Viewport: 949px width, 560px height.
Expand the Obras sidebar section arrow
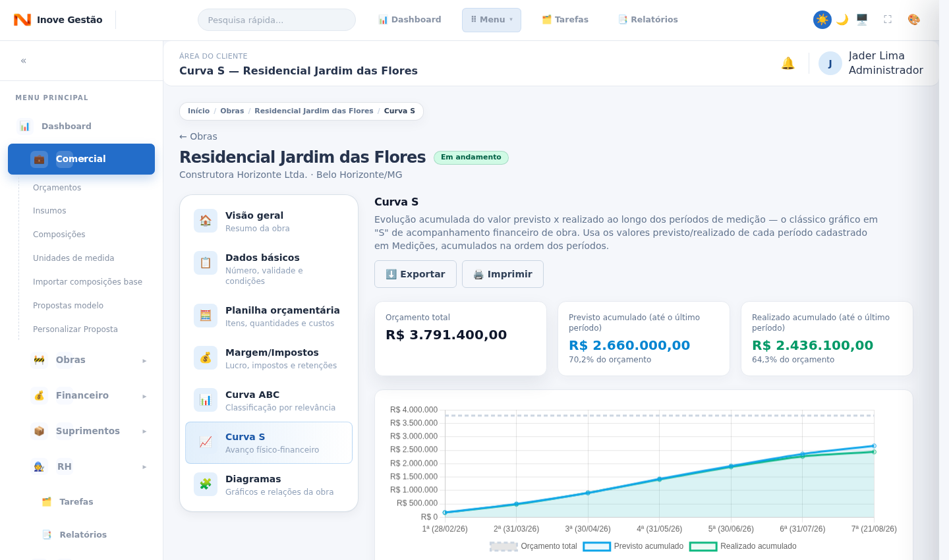(144, 360)
